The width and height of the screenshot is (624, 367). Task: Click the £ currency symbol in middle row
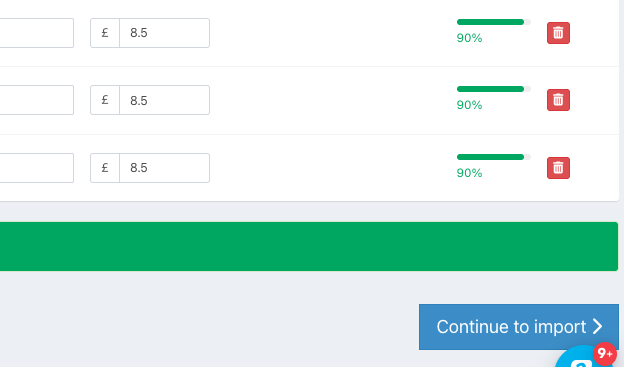click(105, 100)
